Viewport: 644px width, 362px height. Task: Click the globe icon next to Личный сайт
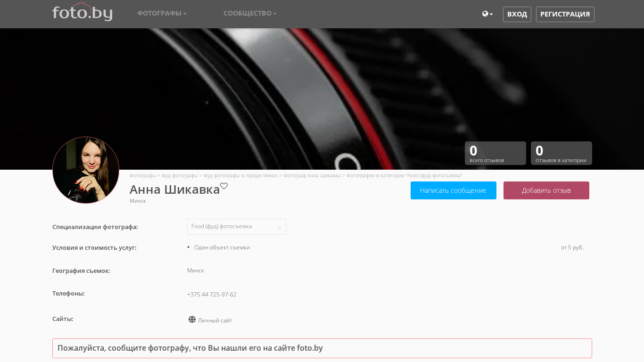tap(192, 320)
